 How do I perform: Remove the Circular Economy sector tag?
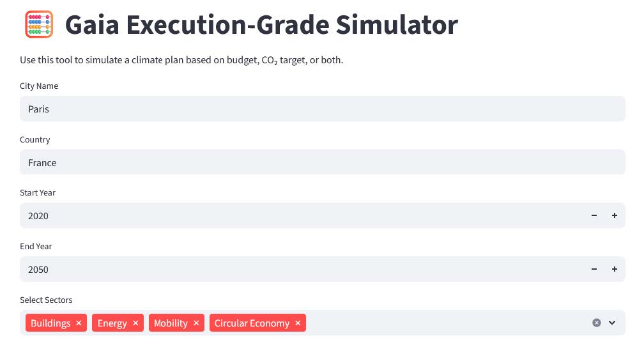[x=298, y=323]
